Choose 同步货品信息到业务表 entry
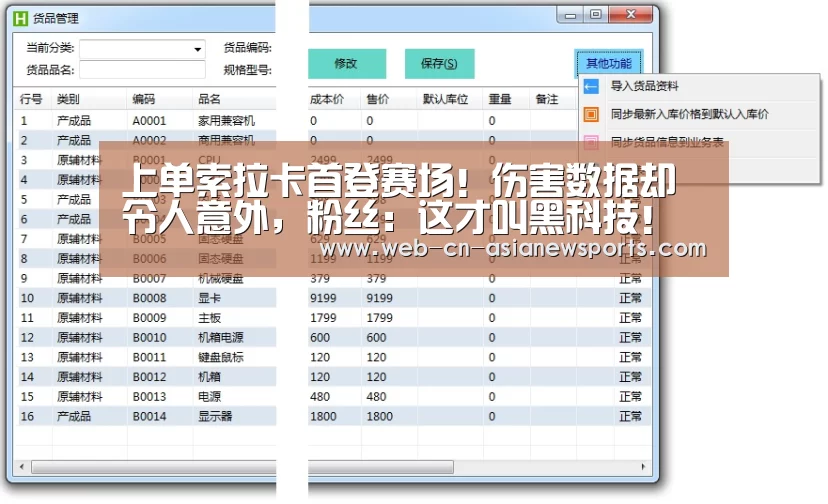828x504 pixels. [667, 142]
